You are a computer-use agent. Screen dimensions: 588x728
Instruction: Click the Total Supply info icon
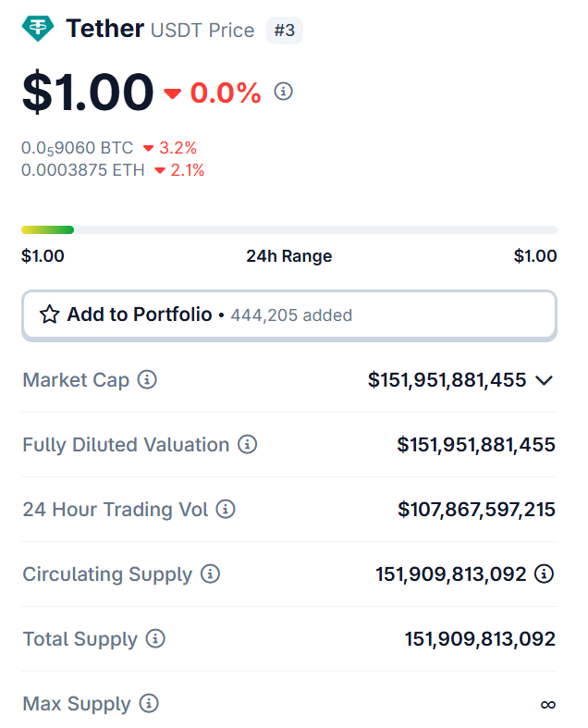pos(155,638)
